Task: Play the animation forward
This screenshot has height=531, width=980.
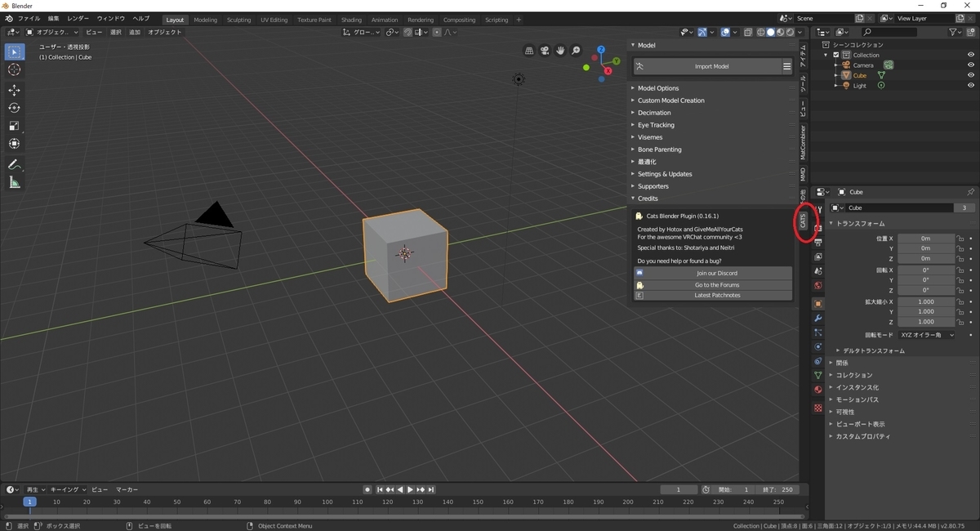Action: tap(410, 489)
